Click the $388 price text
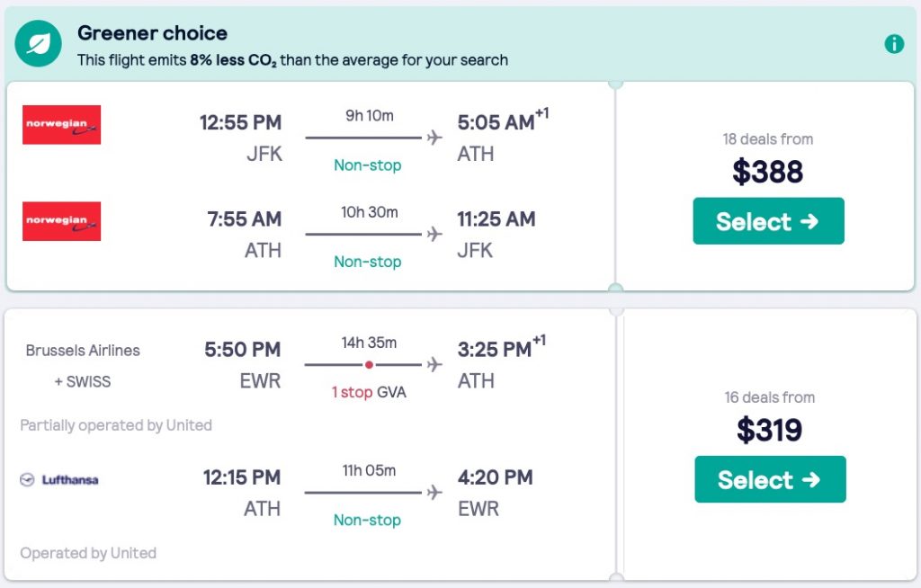The image size is (921, 588). 767,172
